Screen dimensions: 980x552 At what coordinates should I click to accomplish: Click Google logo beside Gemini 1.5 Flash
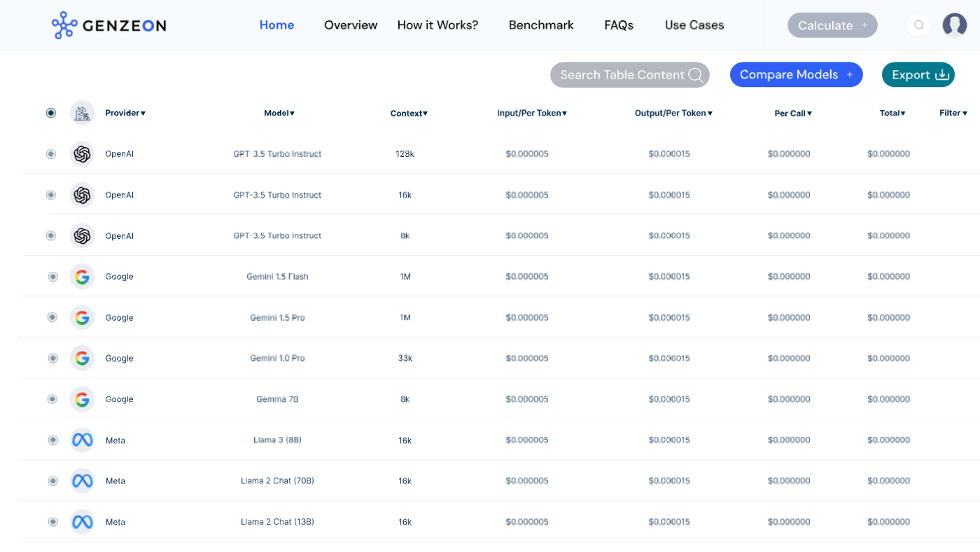(x=82, y=277)
